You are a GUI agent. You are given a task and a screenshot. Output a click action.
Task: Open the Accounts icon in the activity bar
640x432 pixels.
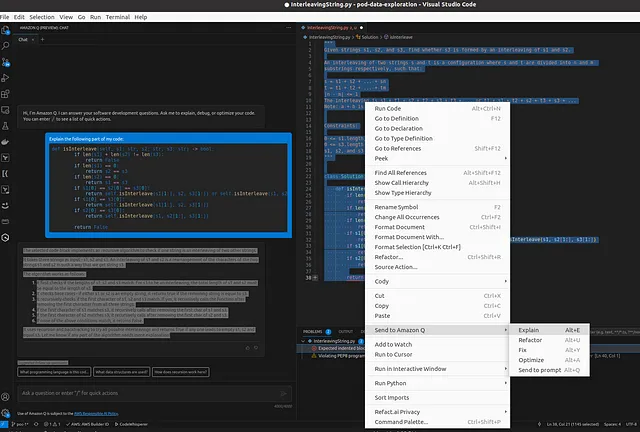tap(5, 396)
